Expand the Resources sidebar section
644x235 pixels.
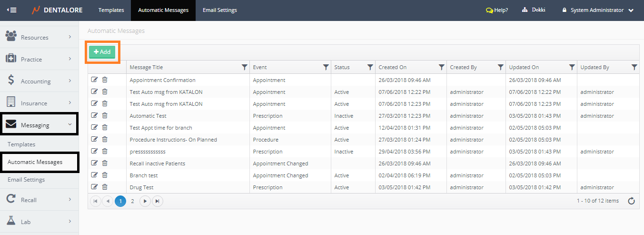(39, 37)
